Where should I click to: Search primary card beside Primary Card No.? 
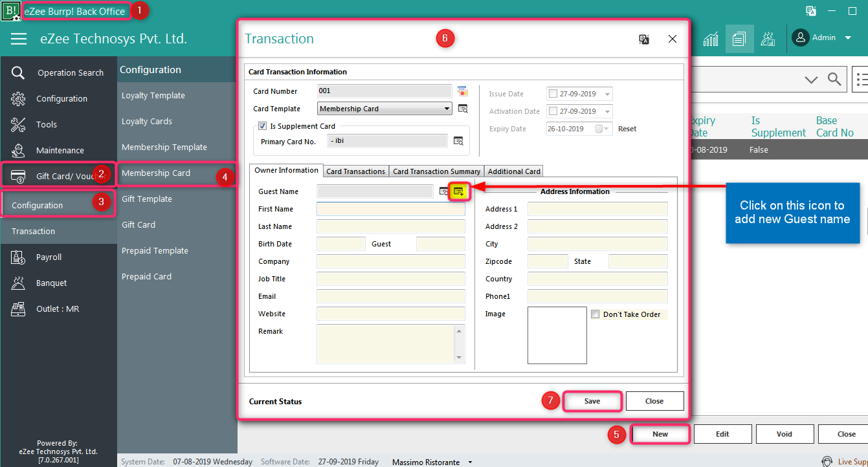(x=458, y=140)
